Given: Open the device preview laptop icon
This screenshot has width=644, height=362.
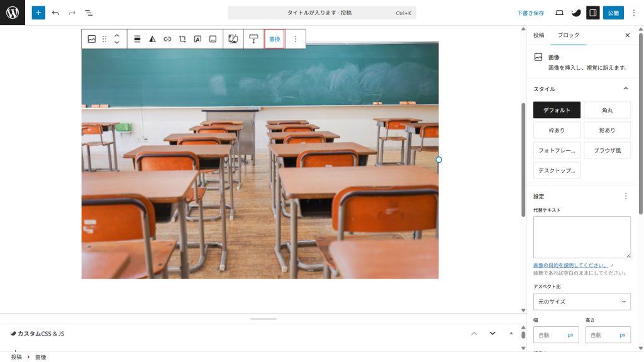Looking at the screenshot, I should click(559, 13).
